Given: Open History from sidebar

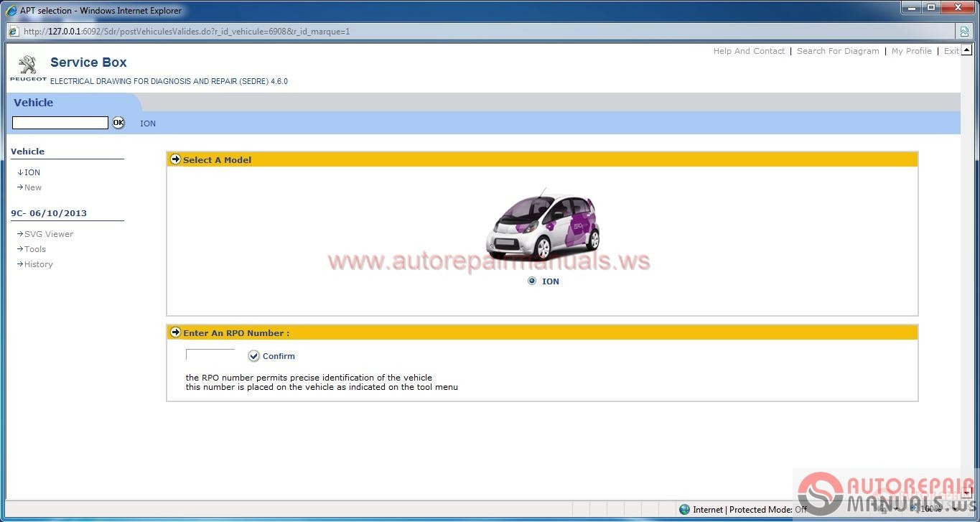Looking at the screenshot, I should (39, 264).
